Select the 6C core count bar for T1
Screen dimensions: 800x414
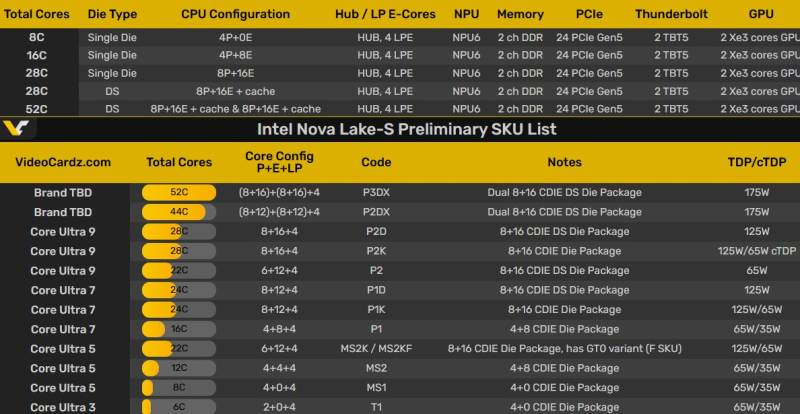point(179,407)
